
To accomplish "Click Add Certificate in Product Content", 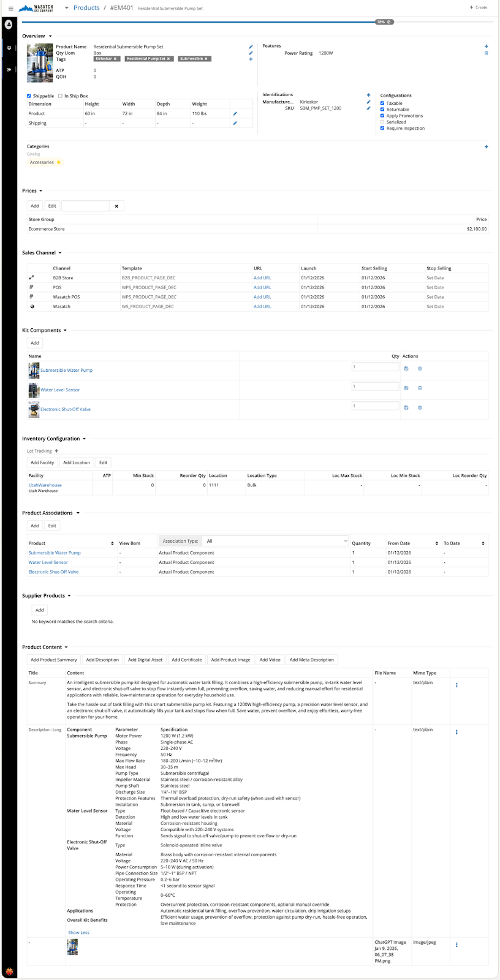I will 186,660.
